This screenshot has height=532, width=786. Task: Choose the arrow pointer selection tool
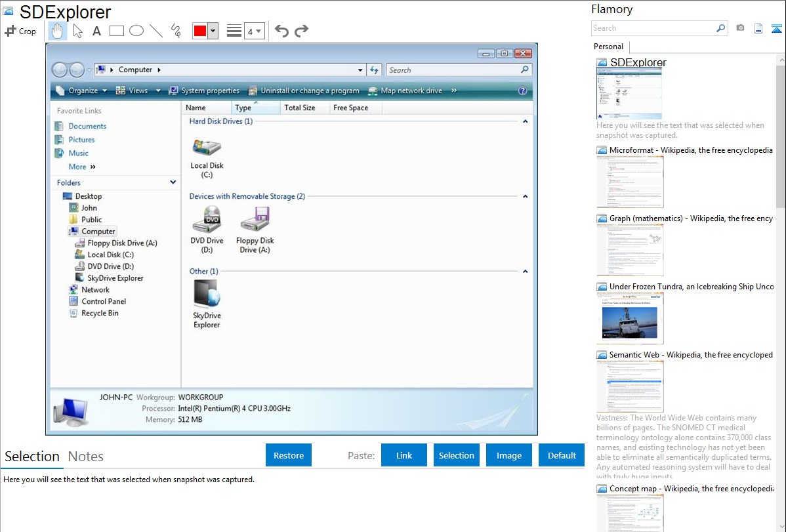pyautogui.click(x=77, y=31)
